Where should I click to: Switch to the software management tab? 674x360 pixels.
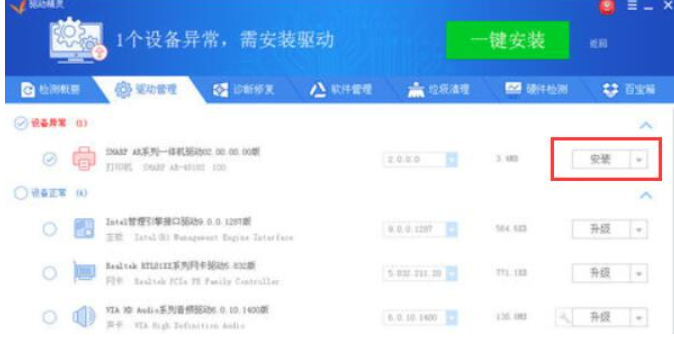[x=341, y=89]
